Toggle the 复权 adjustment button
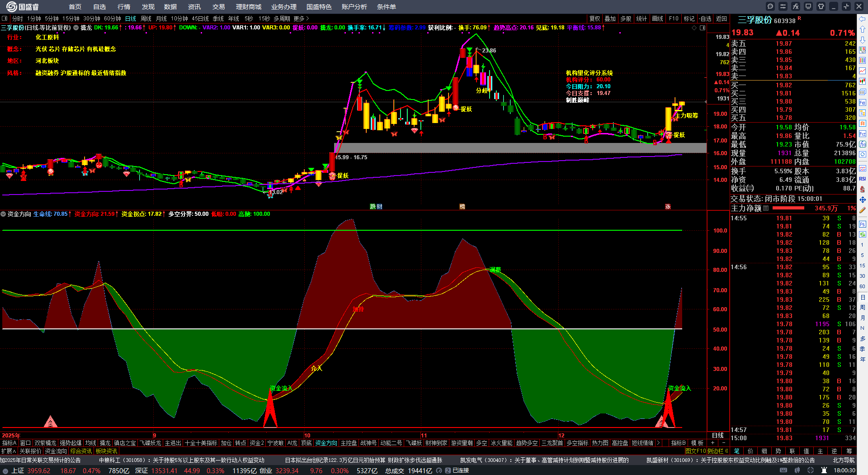 coord(594,19)
